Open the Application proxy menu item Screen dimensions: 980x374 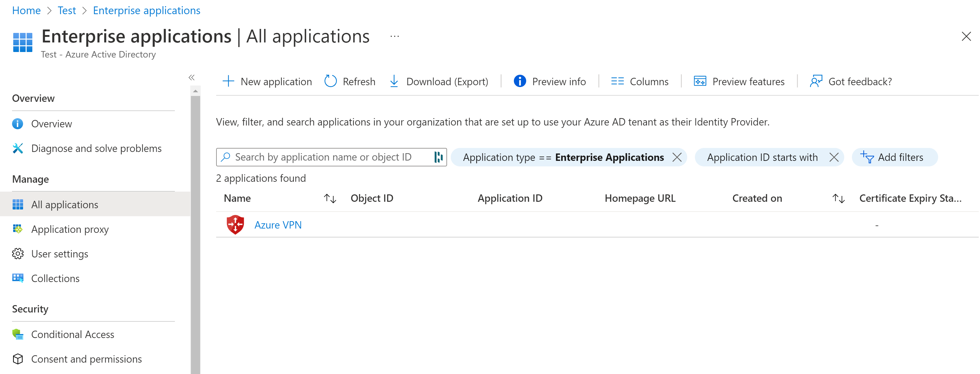pyautogui.click(x=70, y=229)
